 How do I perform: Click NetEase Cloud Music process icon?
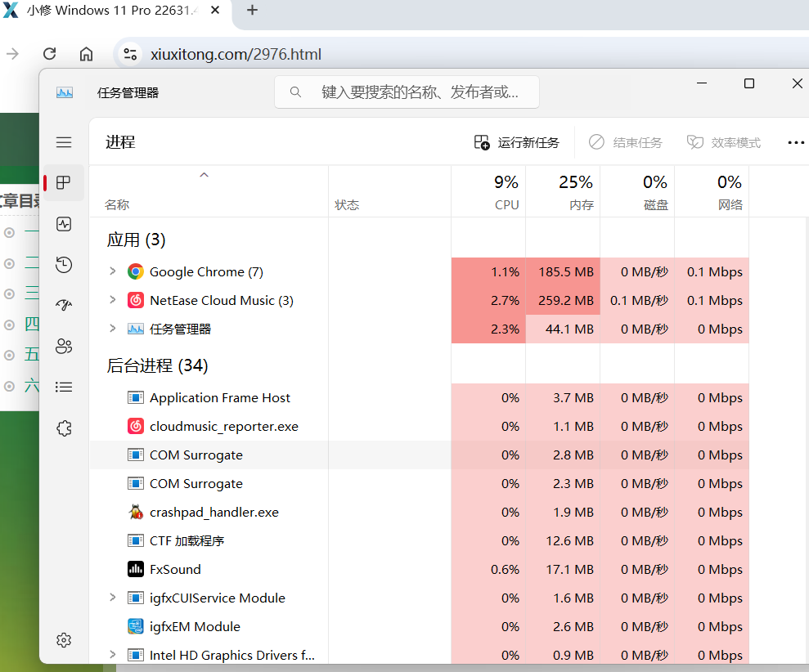[135, 300]
